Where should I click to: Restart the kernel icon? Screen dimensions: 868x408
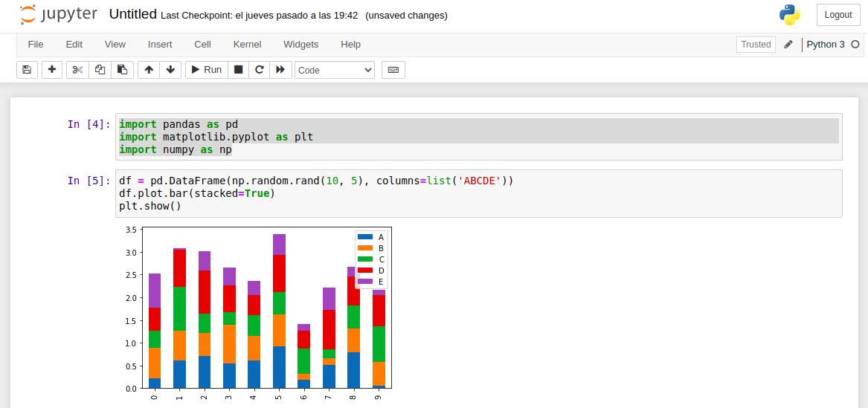pos(259,70)
